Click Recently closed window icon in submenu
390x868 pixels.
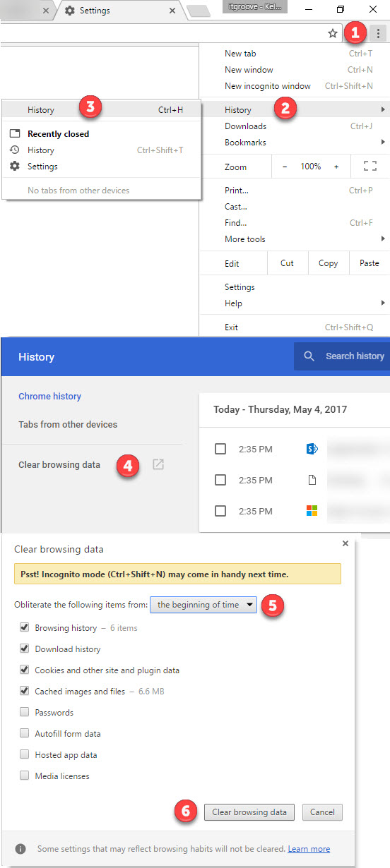[15, 134]
